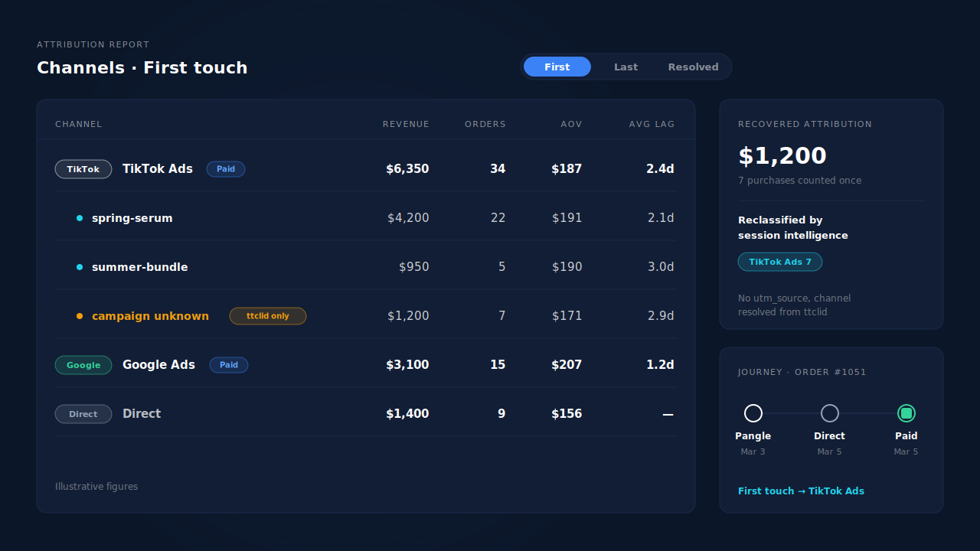
Task: Click the Google channel badge
Action: [x=83, y=365]
